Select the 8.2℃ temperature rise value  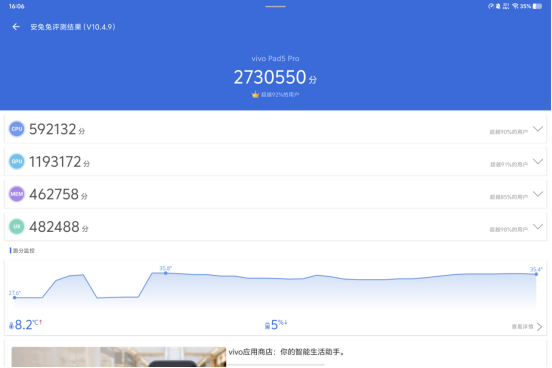coord(28,325)
